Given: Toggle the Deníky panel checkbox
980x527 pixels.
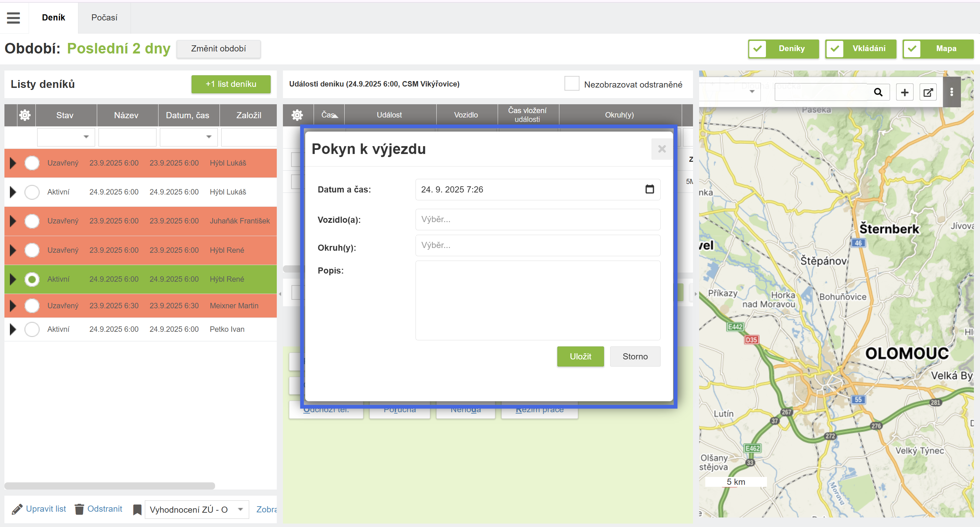Looking at the screenshot, I should [x=757, y=49].
